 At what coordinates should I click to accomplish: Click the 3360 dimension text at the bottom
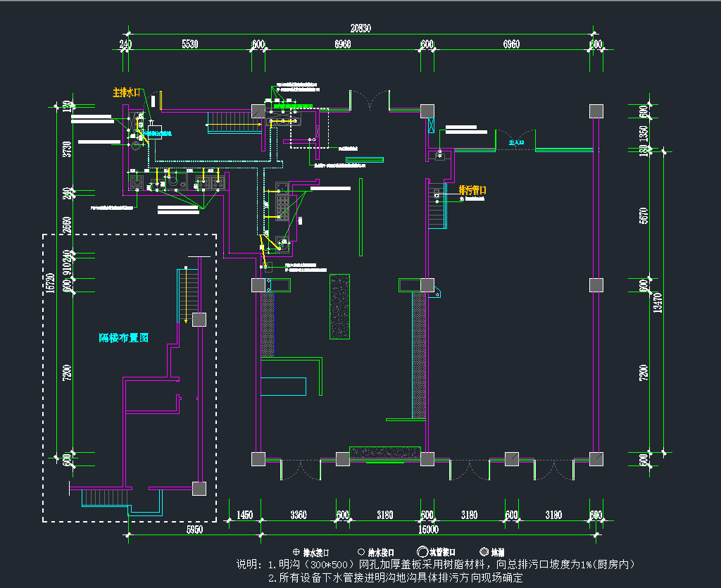[x=299, y=515]
